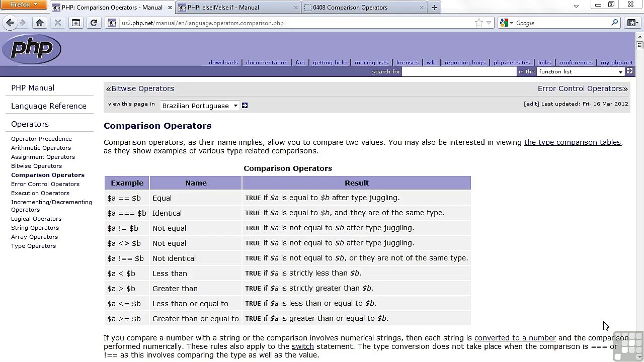This screenshot has width=644, height=362.
Task: Click the toolbar icon right of the search box
Action: (631, 23)
